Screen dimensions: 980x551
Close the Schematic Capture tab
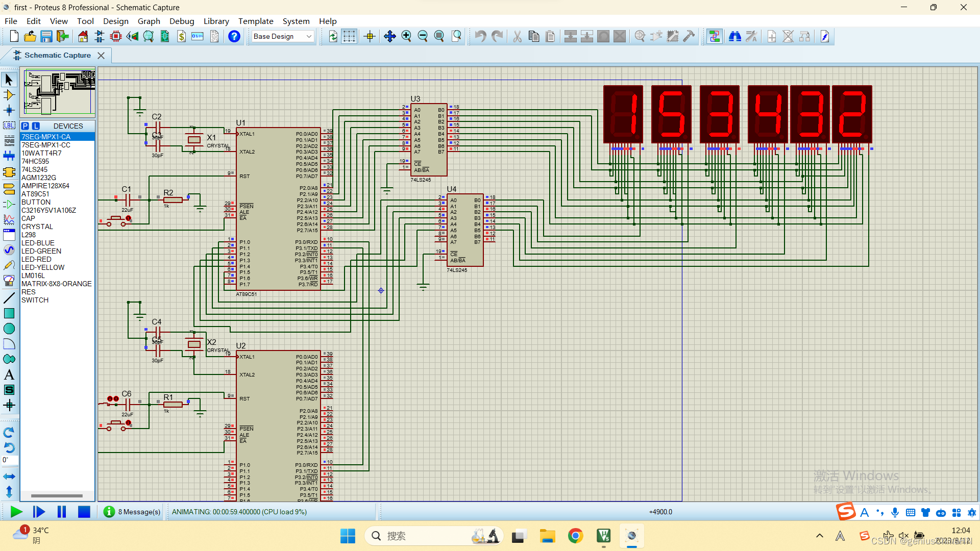pos(101,56)
